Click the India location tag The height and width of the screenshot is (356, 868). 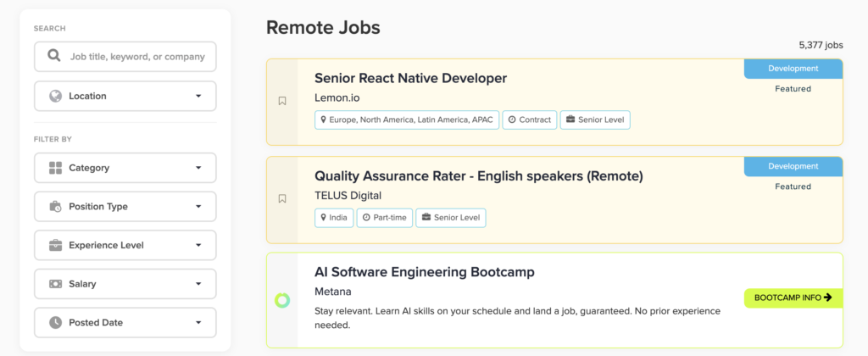[x=334, y=218]
